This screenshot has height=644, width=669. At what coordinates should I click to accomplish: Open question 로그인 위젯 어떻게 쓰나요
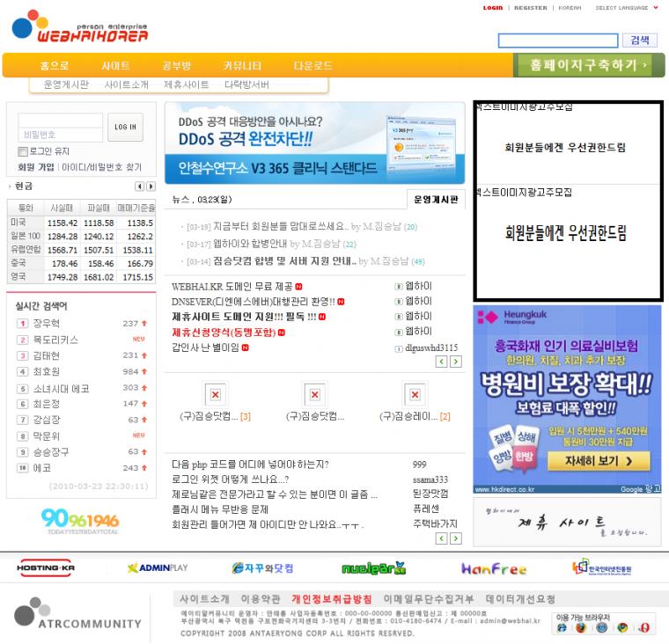click(x=231, y=479)
